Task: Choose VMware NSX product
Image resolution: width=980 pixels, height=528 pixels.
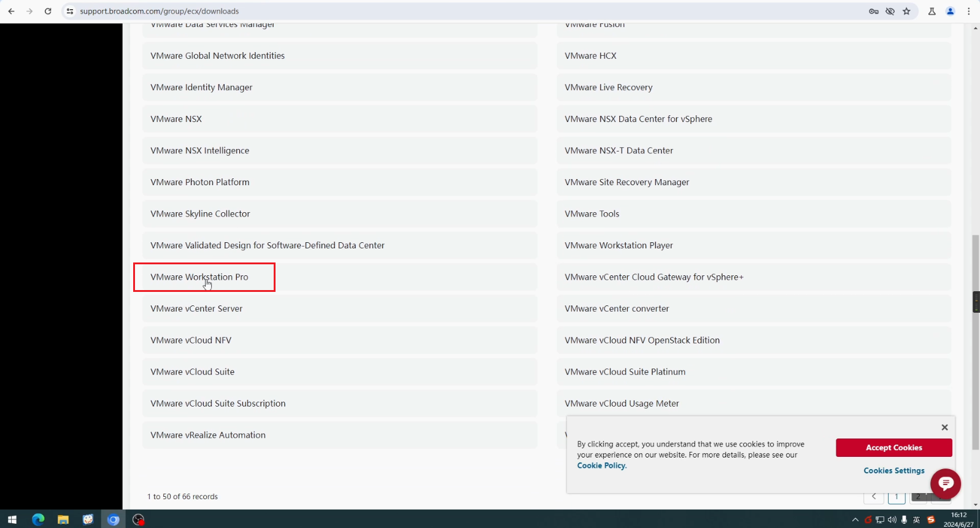Action: [x=340, y=119]
